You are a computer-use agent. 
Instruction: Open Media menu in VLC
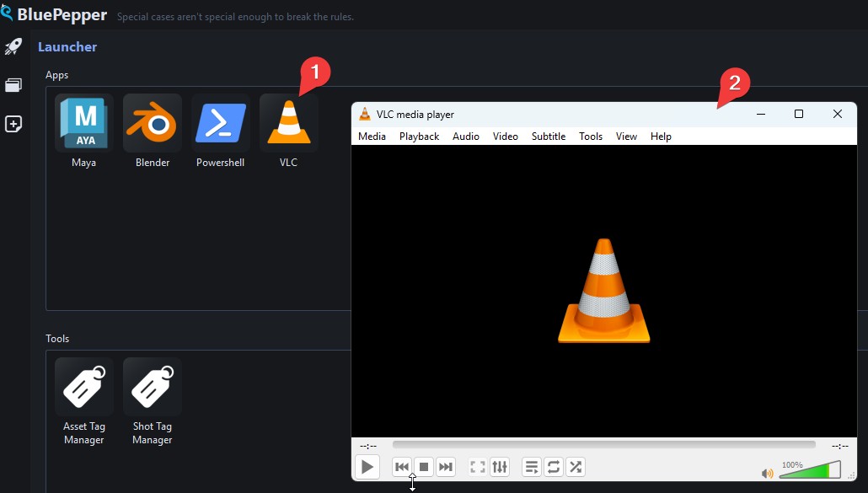tap(372, 137)
